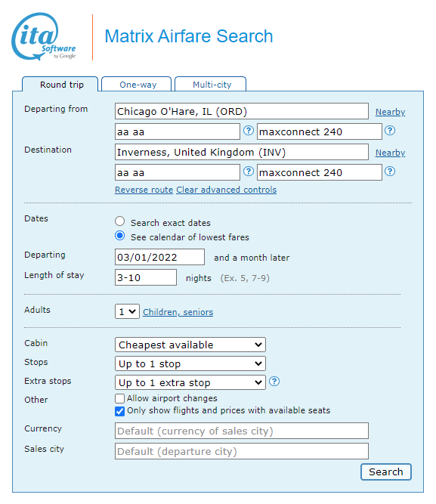The height and width of the screenshot is (504, 436).
Task: Enable Allow airport changes checkbox
Action: pos(119,398)
